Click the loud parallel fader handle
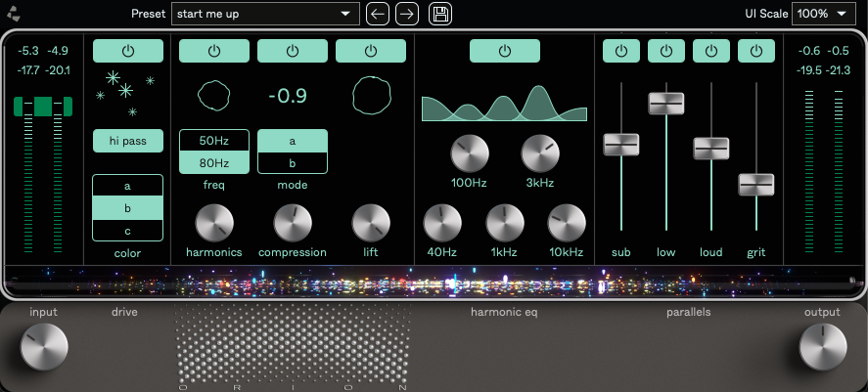Viewport: 868px width, 392px height. [x=711, y=149]
